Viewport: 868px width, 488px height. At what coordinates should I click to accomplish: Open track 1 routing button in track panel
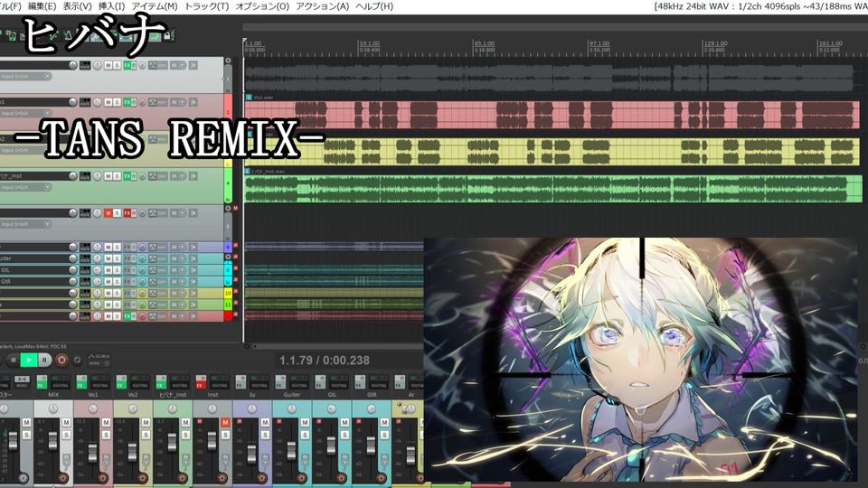coord(85,65)
